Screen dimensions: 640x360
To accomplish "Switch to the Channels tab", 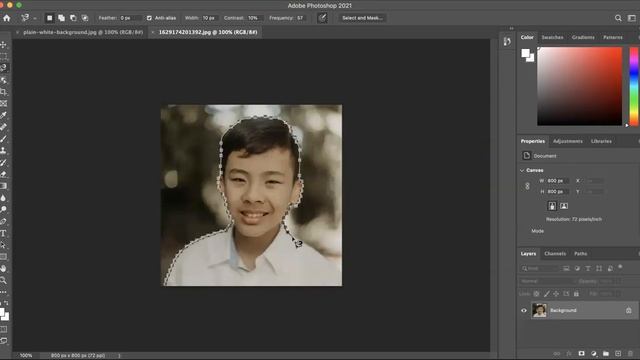I will 555,254.
